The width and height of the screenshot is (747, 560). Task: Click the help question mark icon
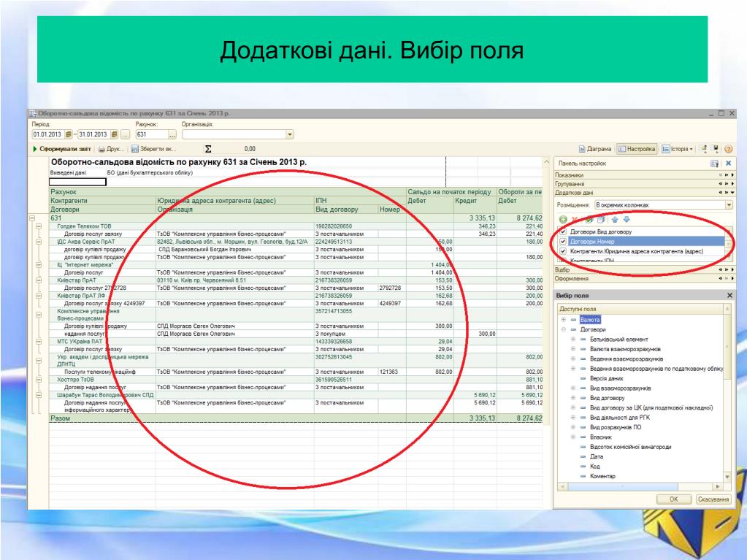[729, 149]
